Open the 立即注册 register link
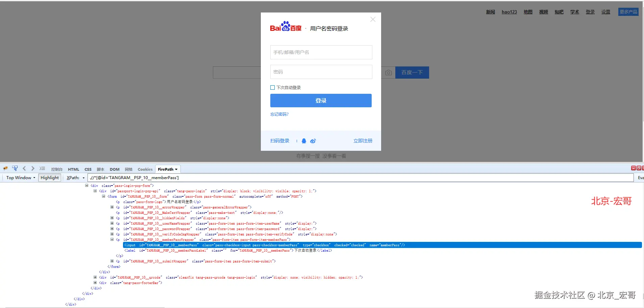The height and width of the screenshot is (308, 644). [x=363, y=141]
